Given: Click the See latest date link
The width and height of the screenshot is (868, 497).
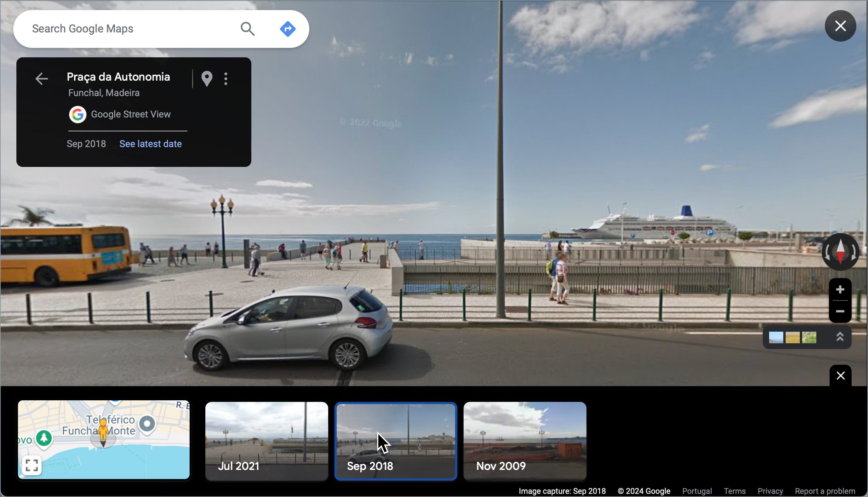Looking at the screenshot, I should click(151, 144).
